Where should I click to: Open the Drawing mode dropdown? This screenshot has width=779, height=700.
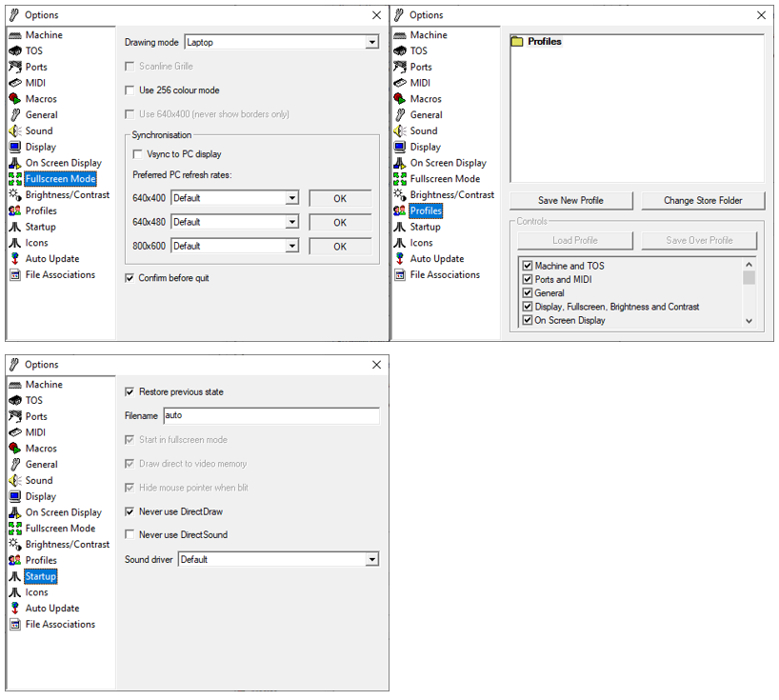[x=372, y=42]
